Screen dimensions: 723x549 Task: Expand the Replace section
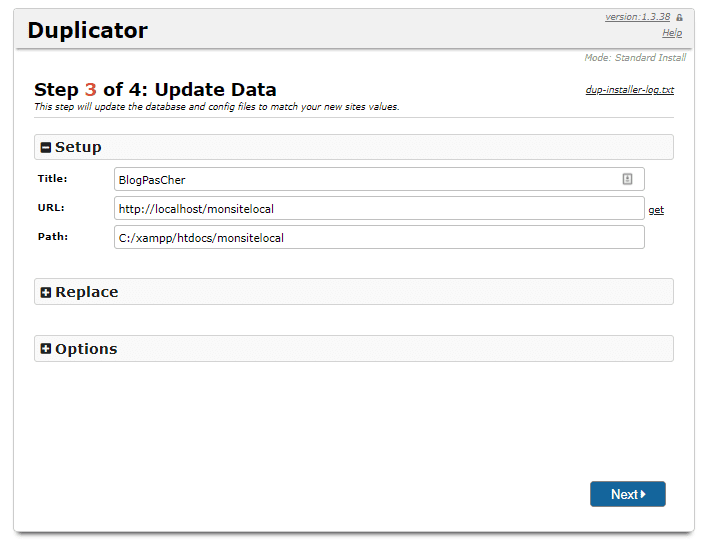click(x=46, y=292)
